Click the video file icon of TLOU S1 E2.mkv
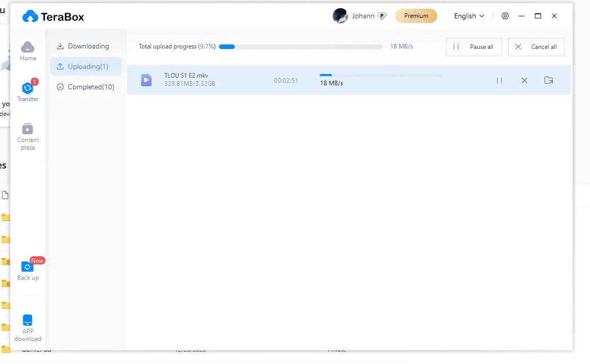Viewport: 590px width, 364px height. (146, 80)
